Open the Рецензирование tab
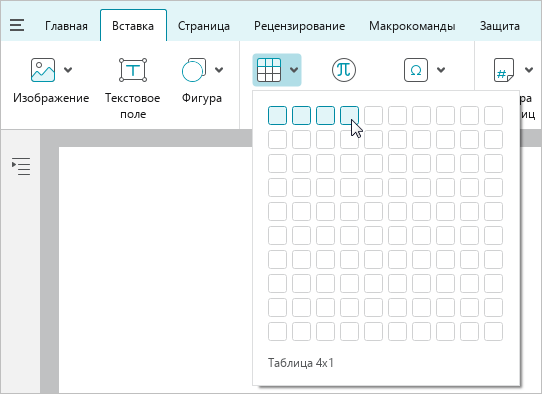The image size is (542, 394). coord(299,26)
